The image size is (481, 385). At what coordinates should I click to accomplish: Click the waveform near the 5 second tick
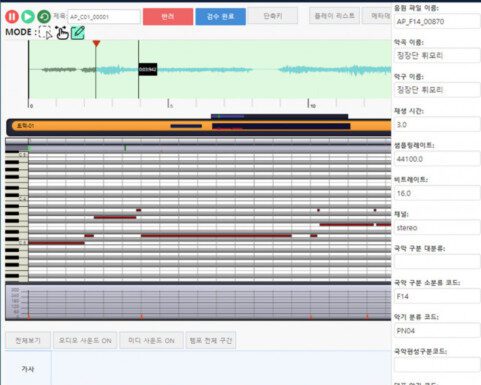(x=169, y=69)
